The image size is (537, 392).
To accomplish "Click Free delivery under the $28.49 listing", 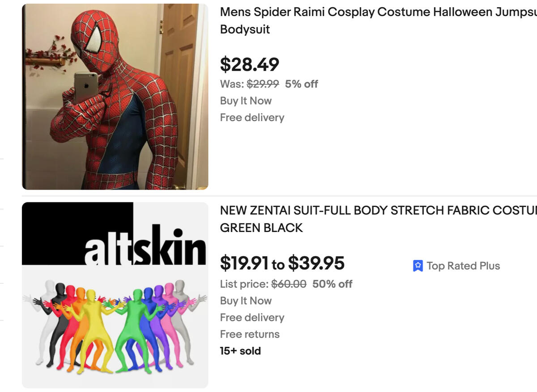I will tap(252, 118).
